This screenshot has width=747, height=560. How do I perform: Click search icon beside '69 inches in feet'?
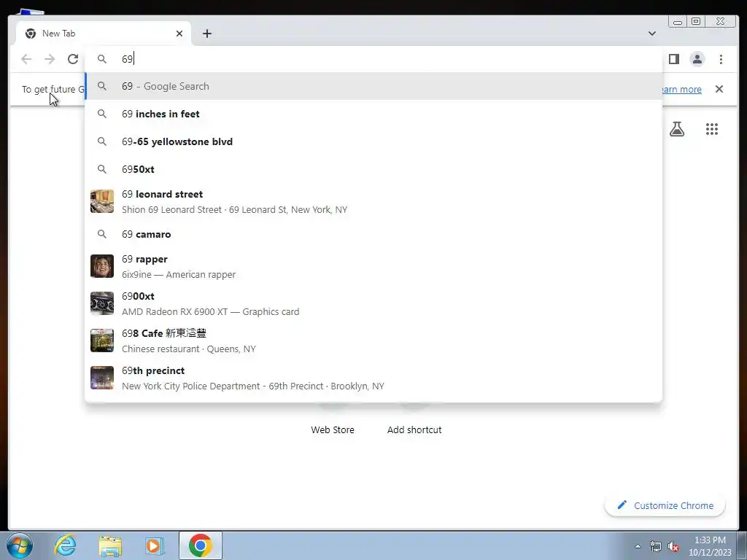click(101, 114)
